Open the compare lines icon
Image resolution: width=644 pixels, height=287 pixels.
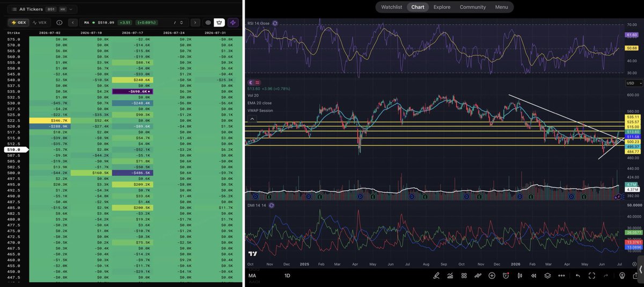pos(478,276)
